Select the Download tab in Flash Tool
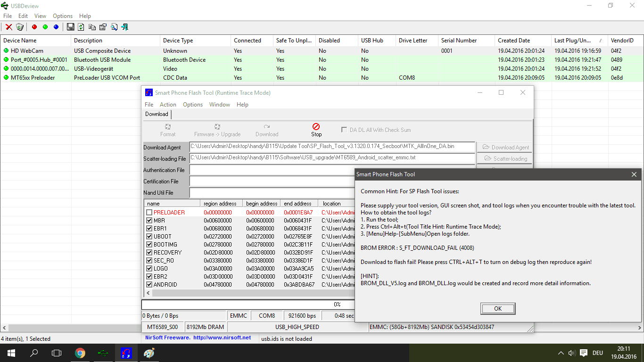 point(157,114)
